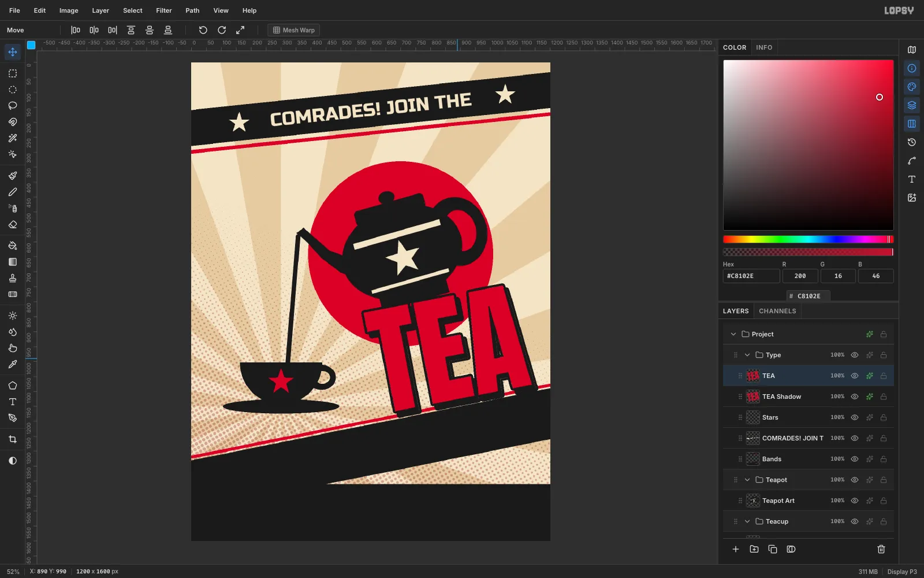The height and width of the screenshot is (578, 924).
Task: Click the alpha opacity slider
Action: click(808, 252)
